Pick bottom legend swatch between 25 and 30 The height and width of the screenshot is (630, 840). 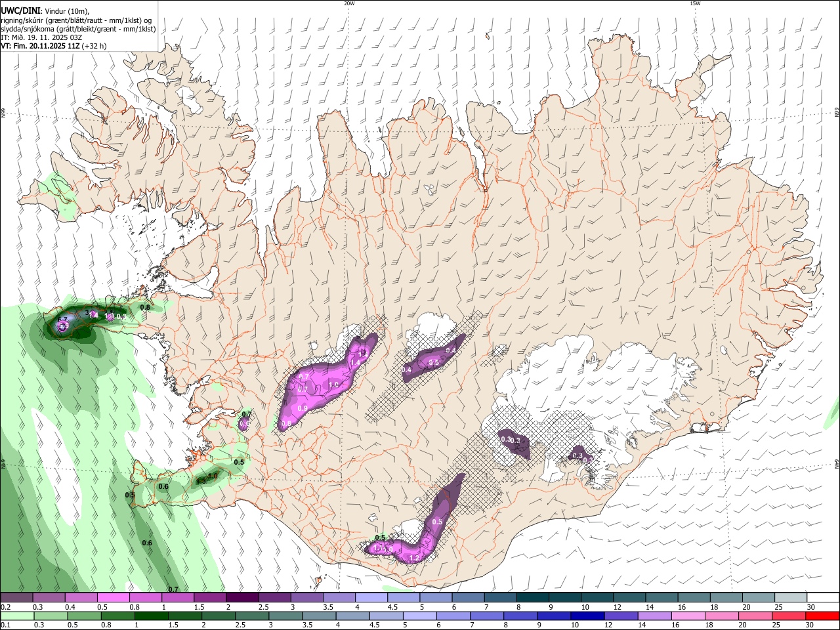[x=789, y=616]
